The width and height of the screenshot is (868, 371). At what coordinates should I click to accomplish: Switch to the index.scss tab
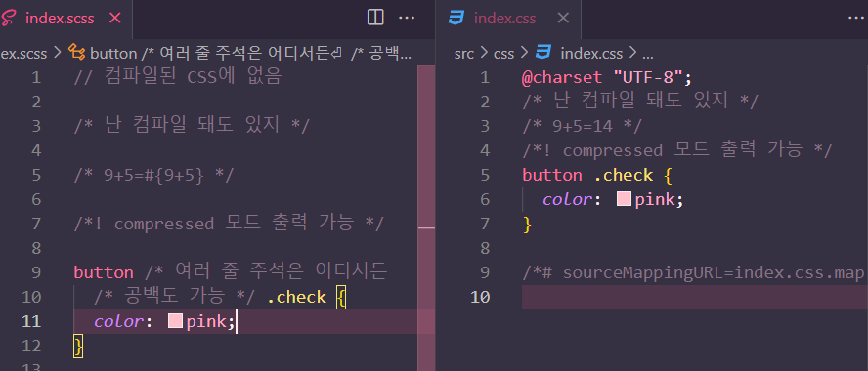[x=60, y=19]
